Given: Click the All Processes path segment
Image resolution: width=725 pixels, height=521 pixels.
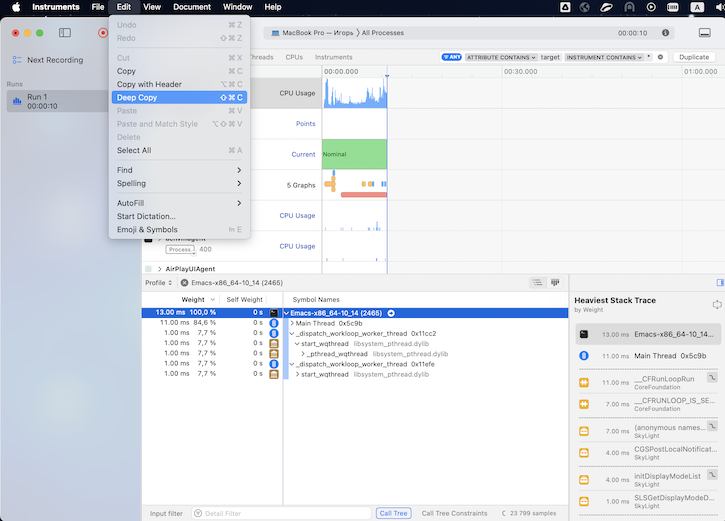Looking at the screenshot, I should 383,33.
